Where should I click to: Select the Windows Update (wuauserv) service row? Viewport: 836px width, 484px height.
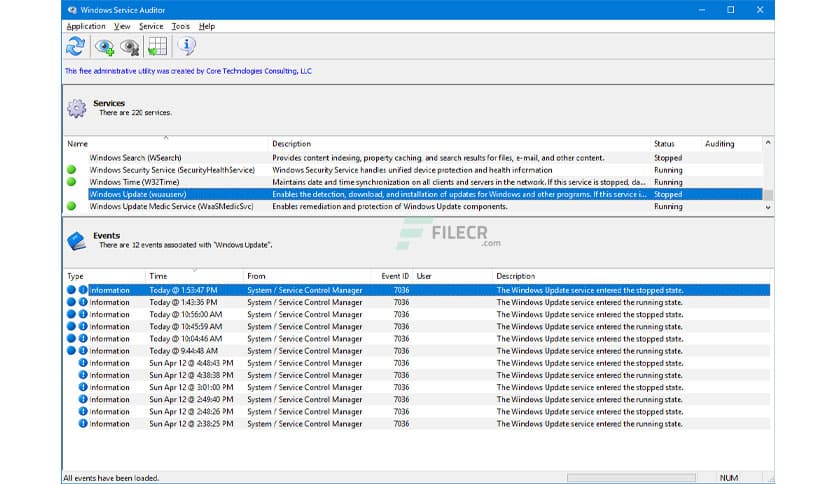[x=414, y=194]
